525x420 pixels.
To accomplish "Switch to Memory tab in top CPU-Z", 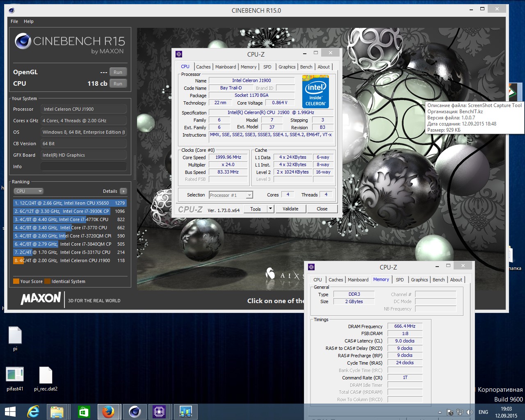I will (249, 67).
